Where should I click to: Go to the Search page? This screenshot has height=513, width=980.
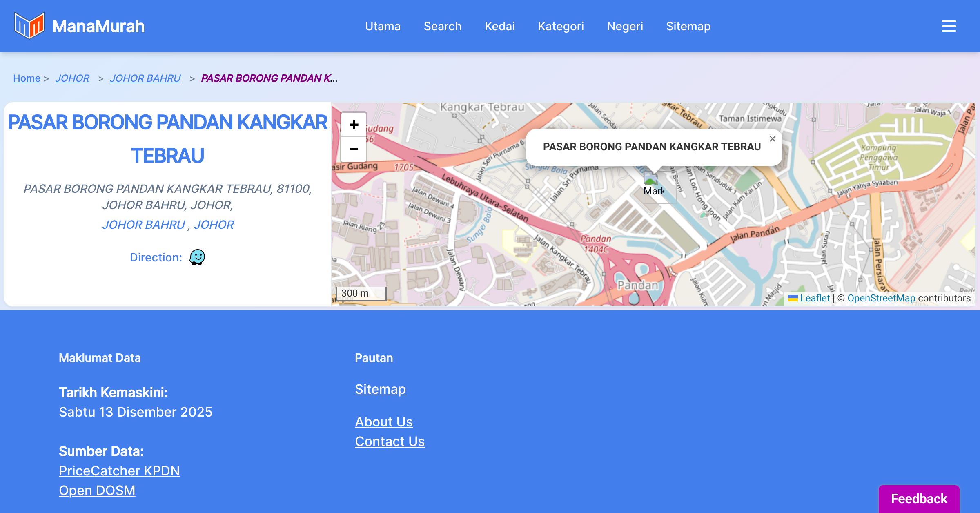(442, 26)
